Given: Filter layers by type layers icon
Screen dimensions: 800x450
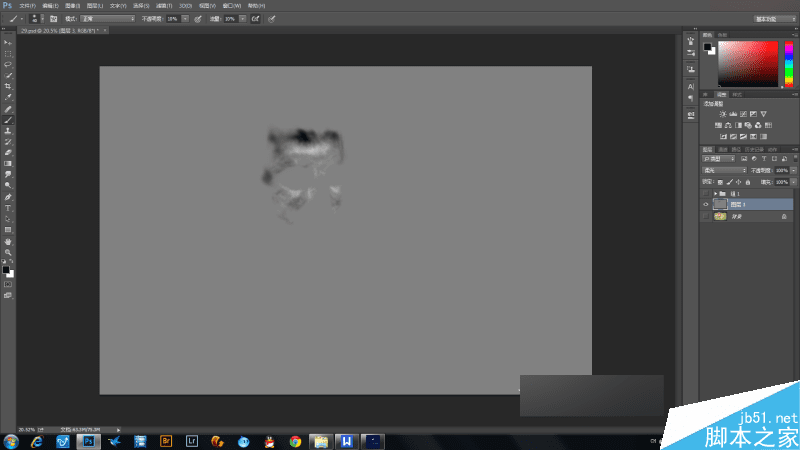Looking at the screenshot, I should coord(764,159).
